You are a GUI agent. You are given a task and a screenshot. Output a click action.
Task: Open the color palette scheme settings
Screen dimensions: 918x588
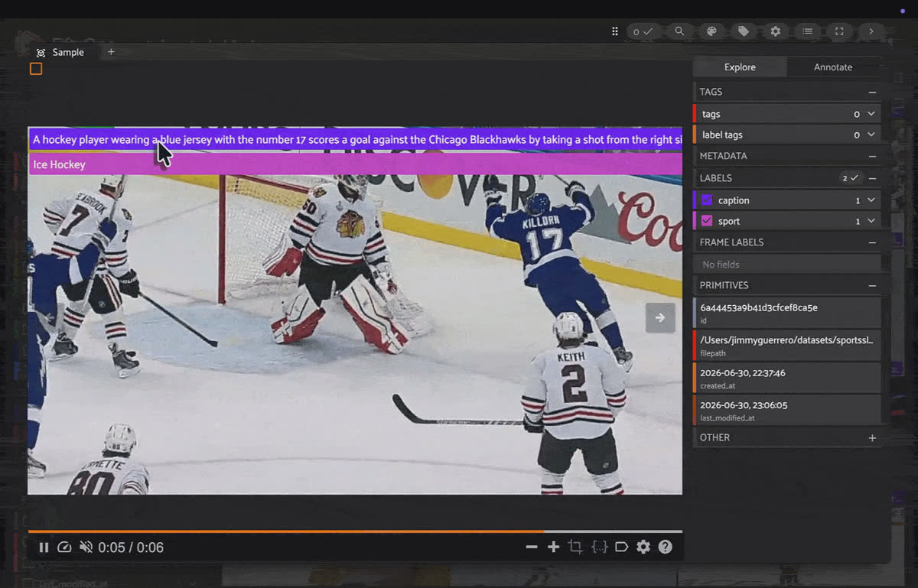tap(711, 31)
